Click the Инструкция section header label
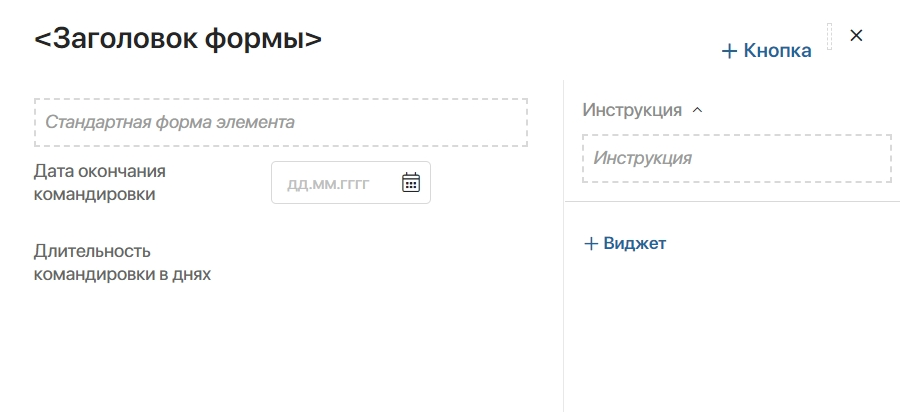This screenshot has width=900, height=412. click(632, 110)
